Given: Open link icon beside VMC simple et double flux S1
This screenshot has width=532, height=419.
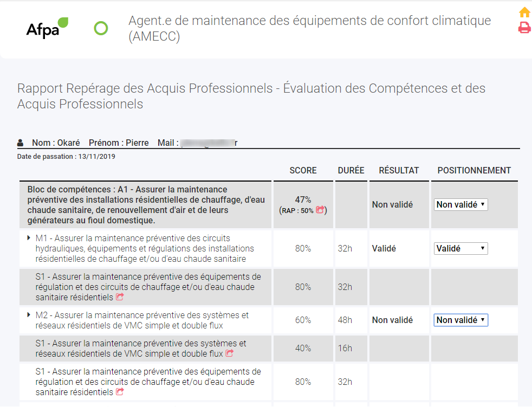Looking at the screenshot, I should tap(229, 353).
